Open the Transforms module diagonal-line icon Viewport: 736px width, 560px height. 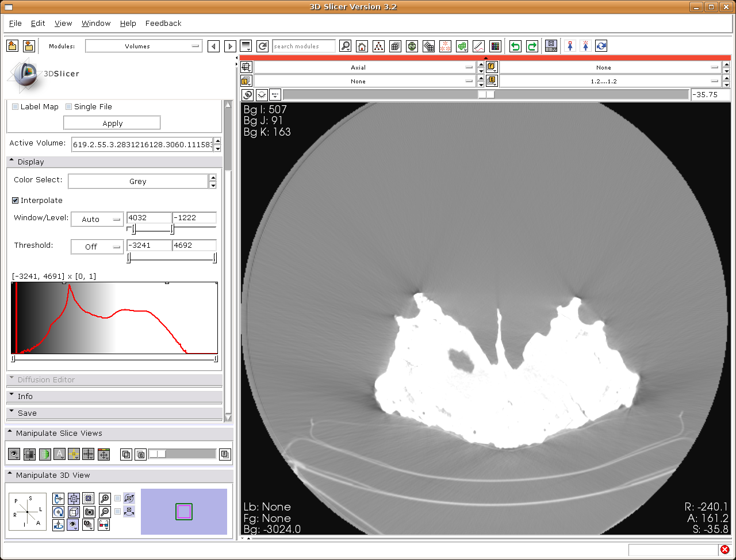(x=478, y=46)
